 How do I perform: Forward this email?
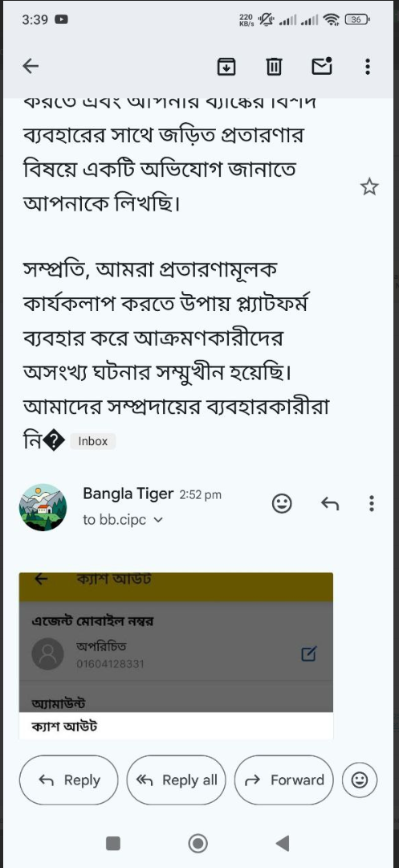pyautogui.click(x=284, y=780)
